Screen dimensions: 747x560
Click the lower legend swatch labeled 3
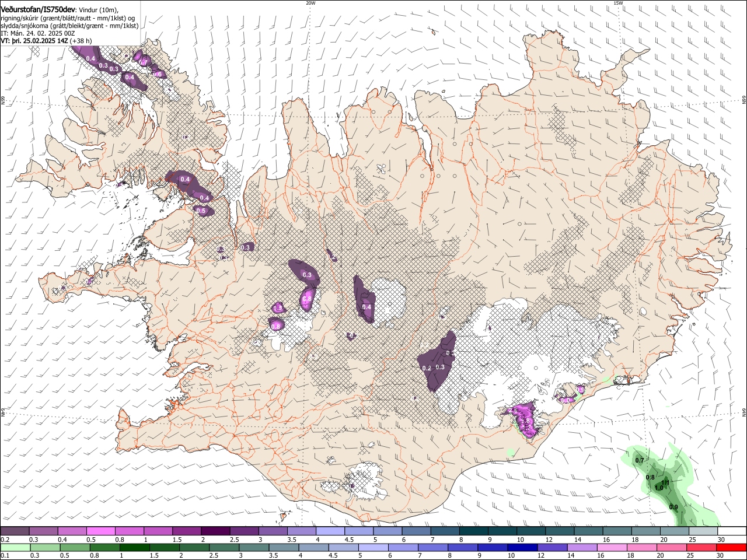click(253, 547)
